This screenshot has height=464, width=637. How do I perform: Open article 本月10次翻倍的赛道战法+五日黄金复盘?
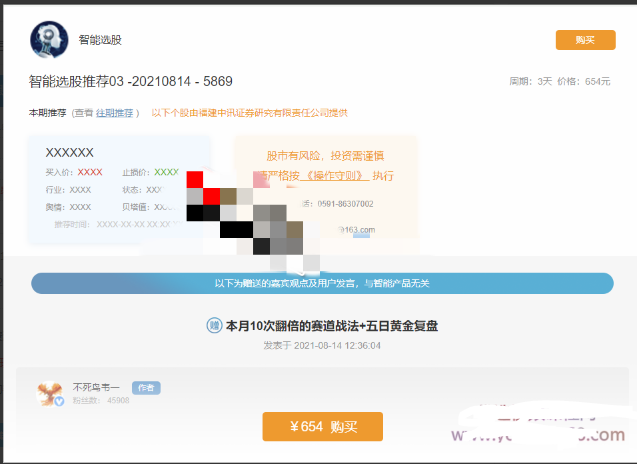pyautogui.click(x=332, y=326)
